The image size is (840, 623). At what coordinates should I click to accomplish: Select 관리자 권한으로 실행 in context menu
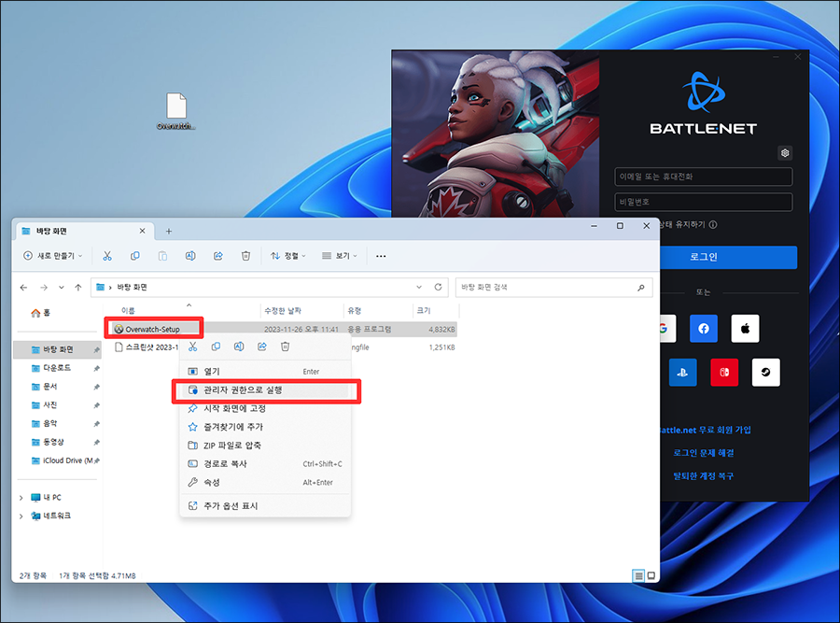click(265, 389)
